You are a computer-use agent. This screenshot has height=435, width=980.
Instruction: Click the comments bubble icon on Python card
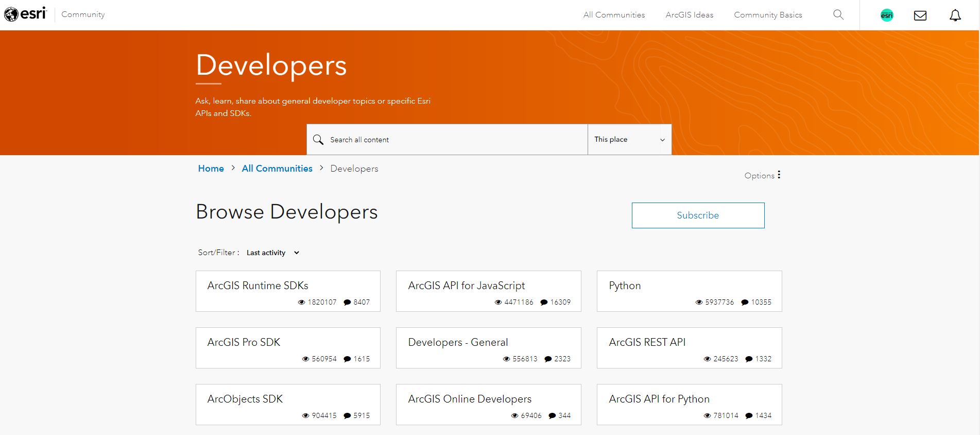745,303
